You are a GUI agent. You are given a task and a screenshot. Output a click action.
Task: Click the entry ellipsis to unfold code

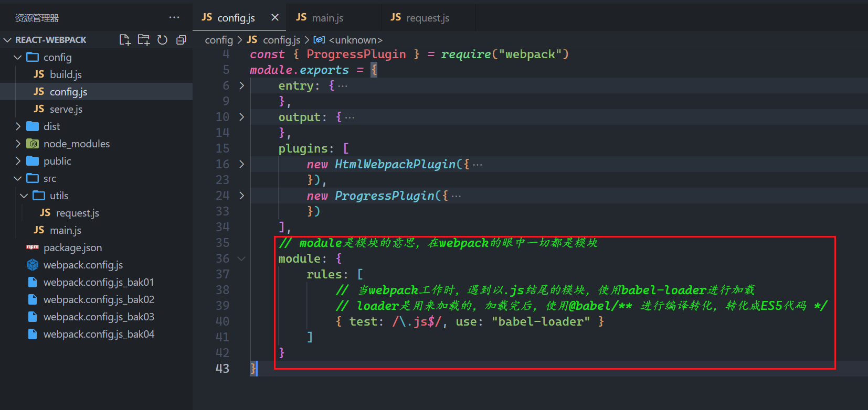[343, 86]
